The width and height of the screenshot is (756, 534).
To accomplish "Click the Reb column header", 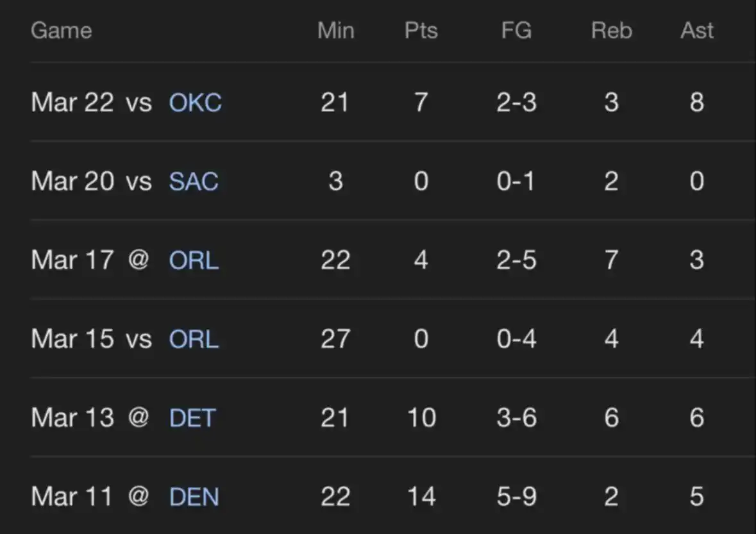I will (611, 31).
